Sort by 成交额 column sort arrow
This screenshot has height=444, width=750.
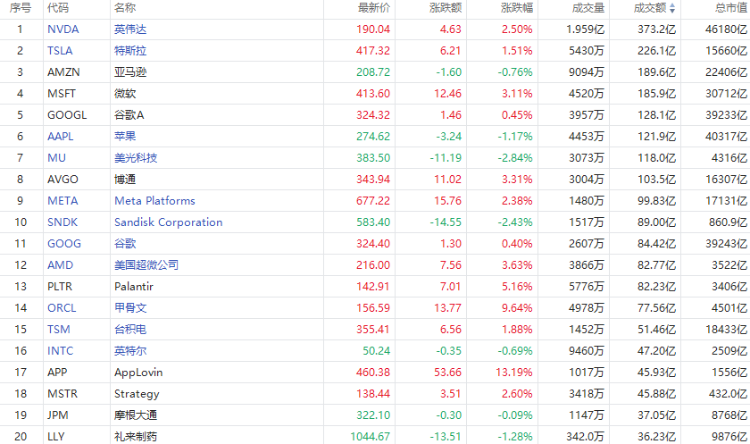pos(672,8)
